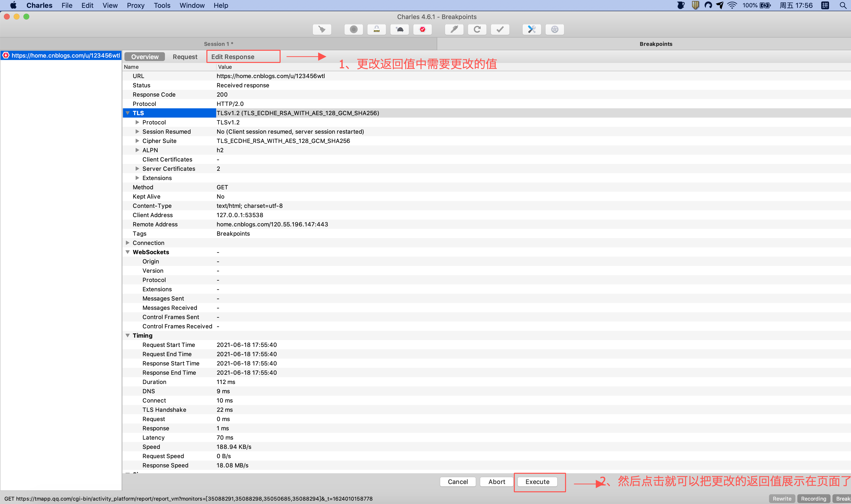851x504 pixels.
Task: Expand the Cipher Suite row
Action: [x=137, y=141]
